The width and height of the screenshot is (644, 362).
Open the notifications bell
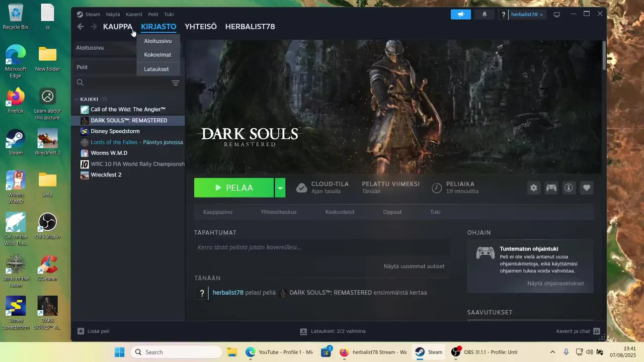coord(485,15)
